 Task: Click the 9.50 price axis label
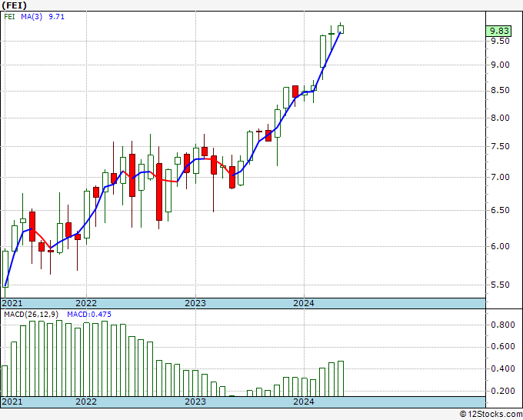click(500, 41)
